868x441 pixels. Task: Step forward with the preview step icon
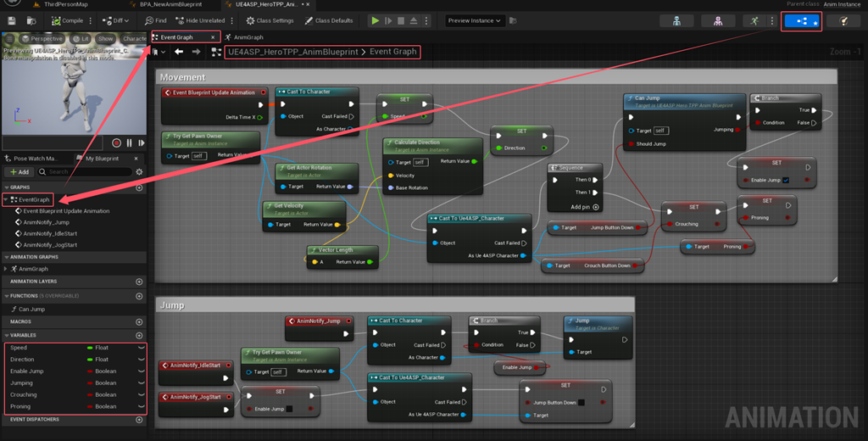(142, 143)
